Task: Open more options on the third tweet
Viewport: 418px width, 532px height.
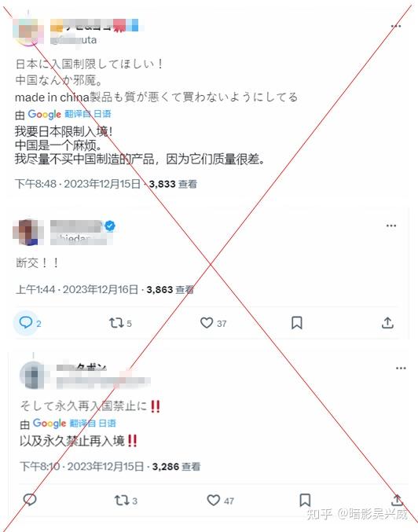Action: [x=401, y=368]
